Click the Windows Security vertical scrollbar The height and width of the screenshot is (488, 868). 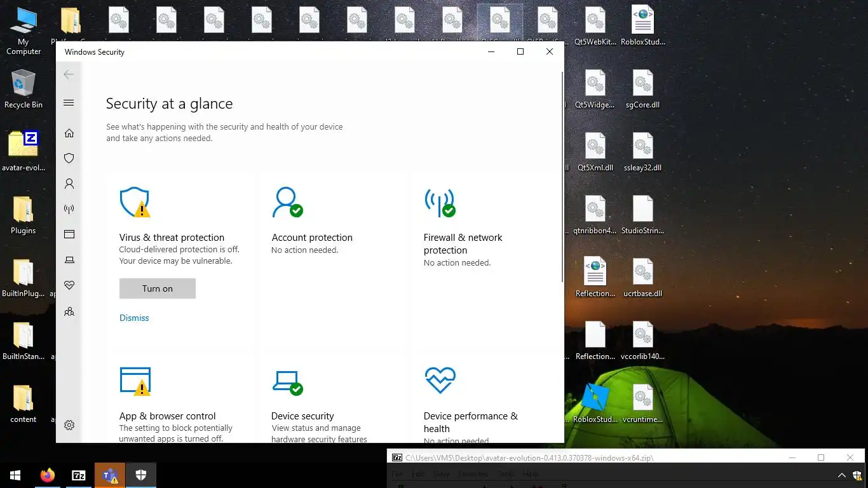tap(562, 178)
